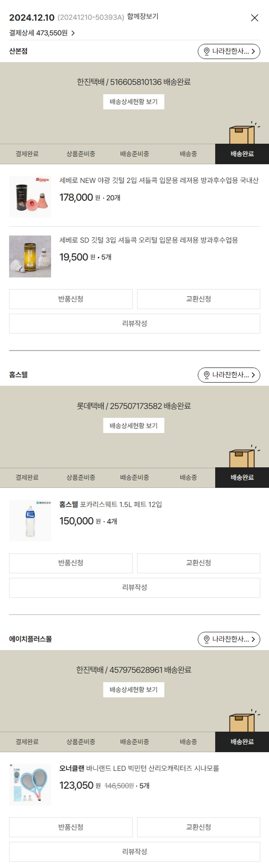Open delivery address pill for 산본점
This screenshot has height=868, width=269.
pos(229,51)
